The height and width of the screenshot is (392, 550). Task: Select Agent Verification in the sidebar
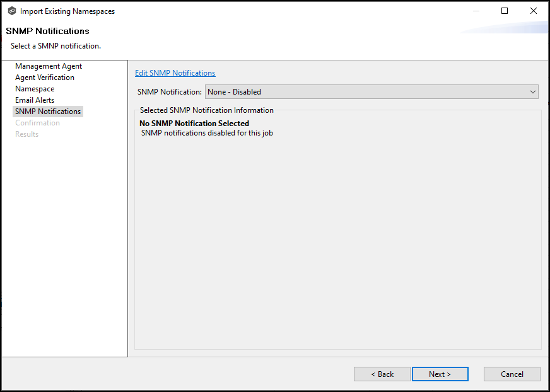click(45, 78)
